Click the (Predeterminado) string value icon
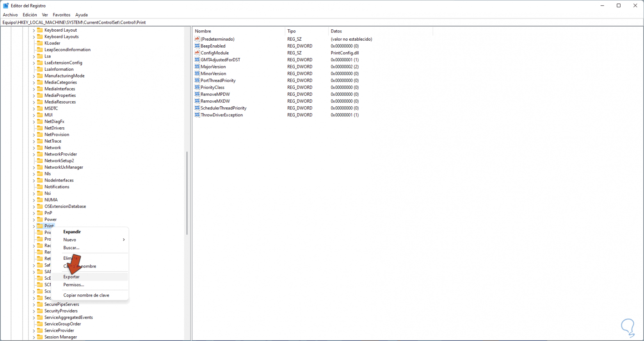Viewport: 644px width, 341px height. click(197, 39)
